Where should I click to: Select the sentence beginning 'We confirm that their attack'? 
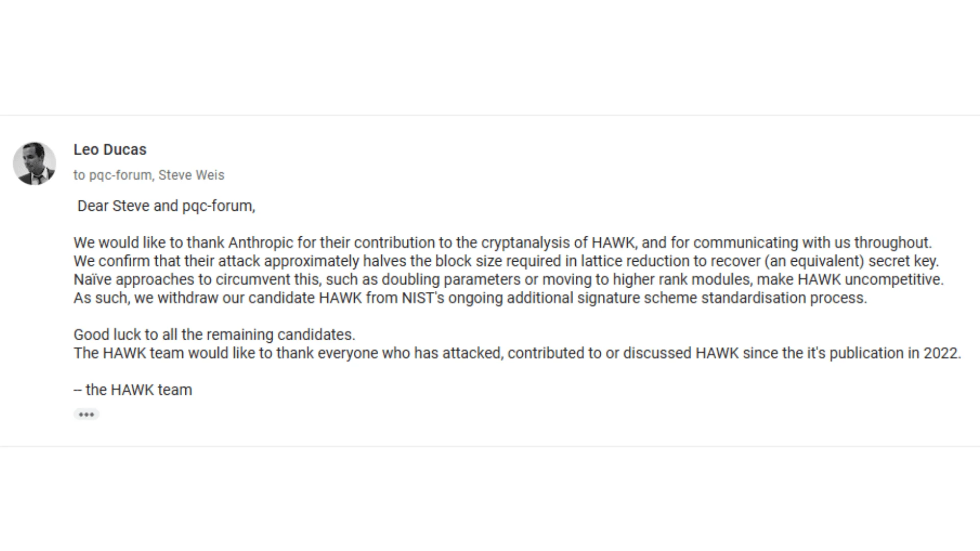coord(506,261)
